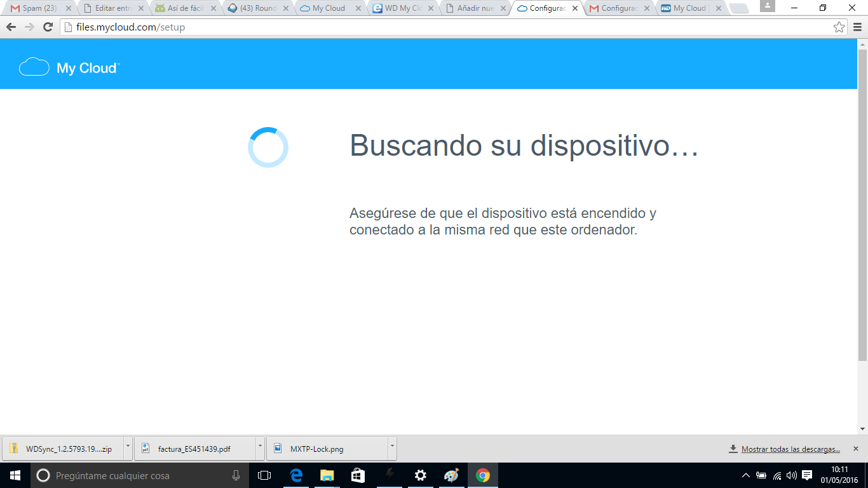Bookmark this page with the star icon

[839, 27]
